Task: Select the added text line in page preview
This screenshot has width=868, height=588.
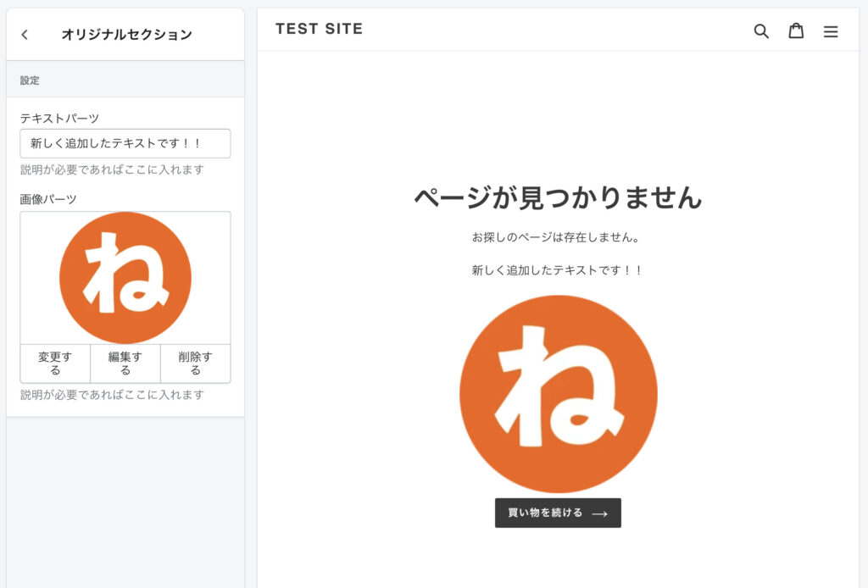Action: tap(558, 270)
